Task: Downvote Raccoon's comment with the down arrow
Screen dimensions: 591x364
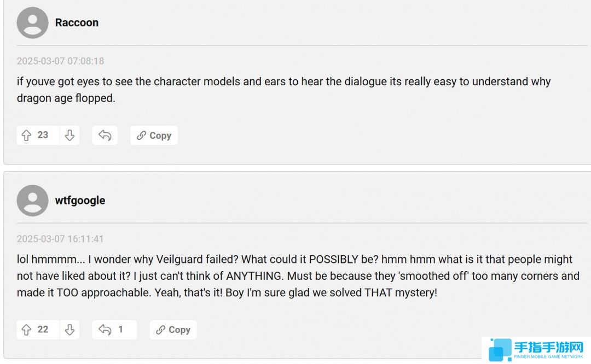Action: pos(69,136)
